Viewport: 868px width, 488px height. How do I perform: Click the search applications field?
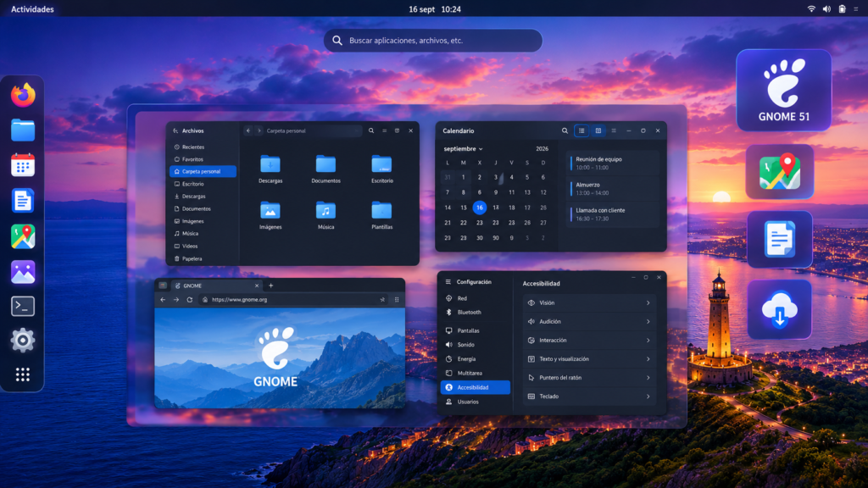[433, 41]
